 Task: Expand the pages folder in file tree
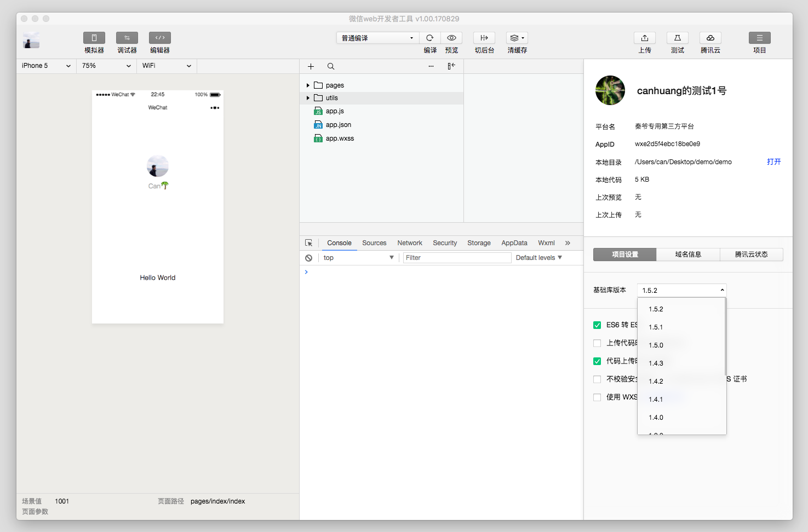coord(308,85)
